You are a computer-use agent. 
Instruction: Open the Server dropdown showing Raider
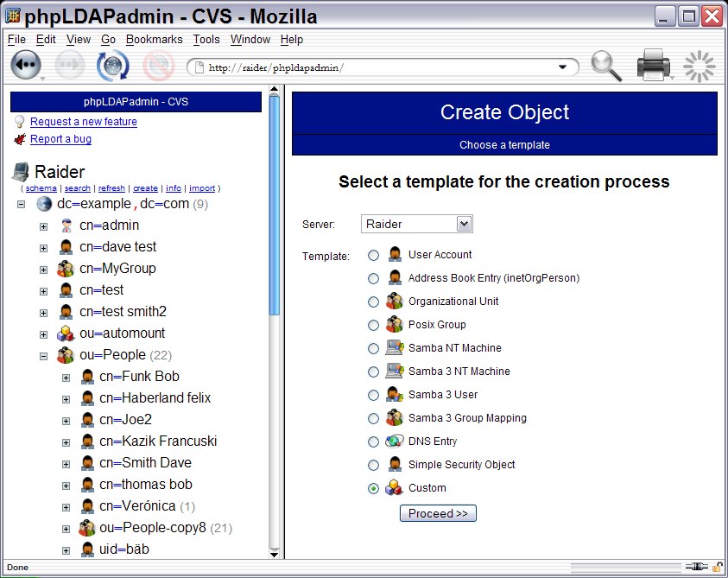point(416,225)
